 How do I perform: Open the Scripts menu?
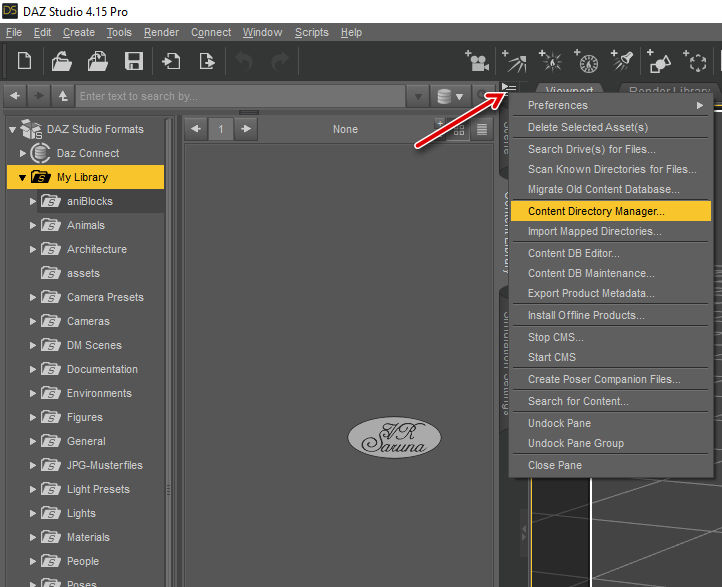pos(312,32)
